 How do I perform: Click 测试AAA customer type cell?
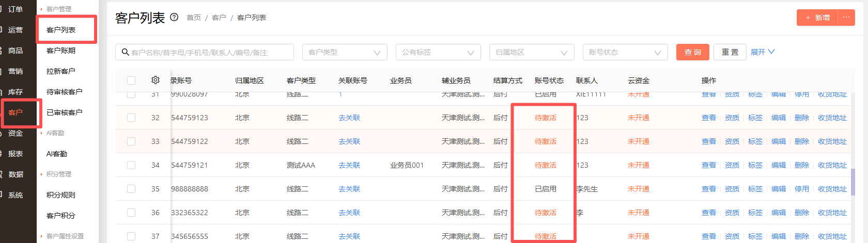click(x=301, y=165)
